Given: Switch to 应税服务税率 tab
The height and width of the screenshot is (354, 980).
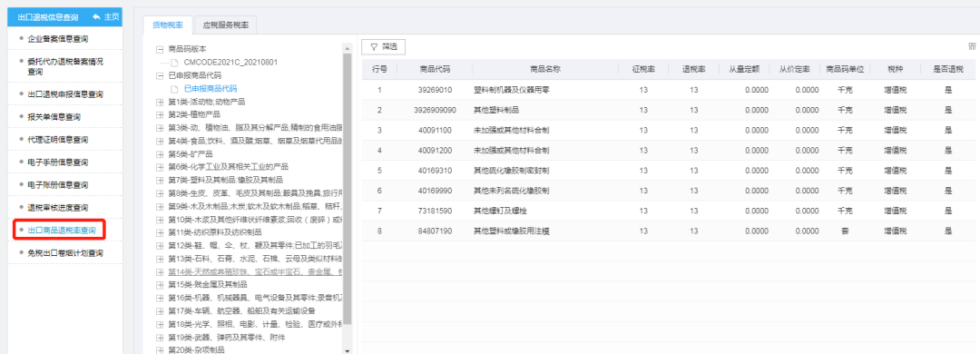Looking at the screenshot, I should (x=226, y=25).
